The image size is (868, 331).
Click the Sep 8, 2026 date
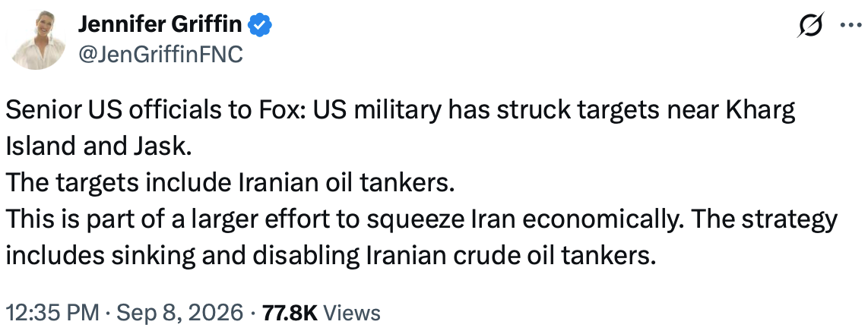[x=179, y=313]
